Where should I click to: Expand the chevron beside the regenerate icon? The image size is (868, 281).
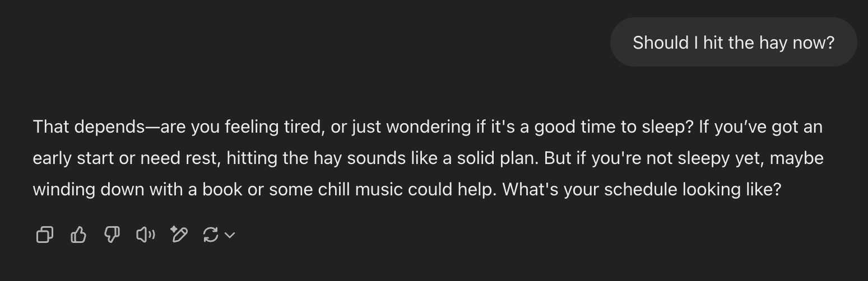[230, 236]
